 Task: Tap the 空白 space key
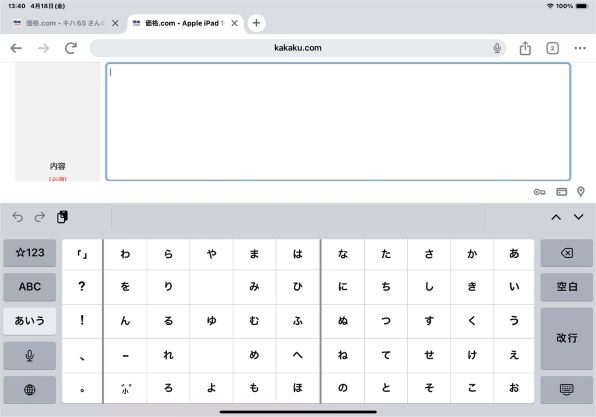[x=566, y=287]
